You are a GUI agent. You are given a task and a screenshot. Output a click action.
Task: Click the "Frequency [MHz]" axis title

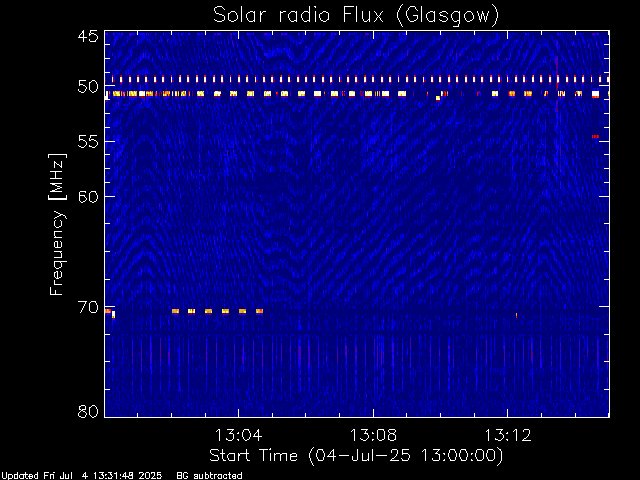57,224
